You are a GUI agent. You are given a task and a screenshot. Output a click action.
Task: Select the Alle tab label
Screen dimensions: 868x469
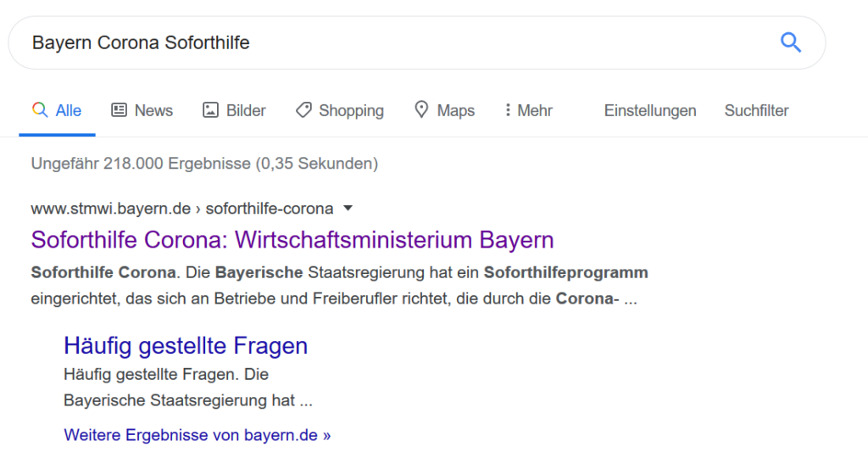69,110
